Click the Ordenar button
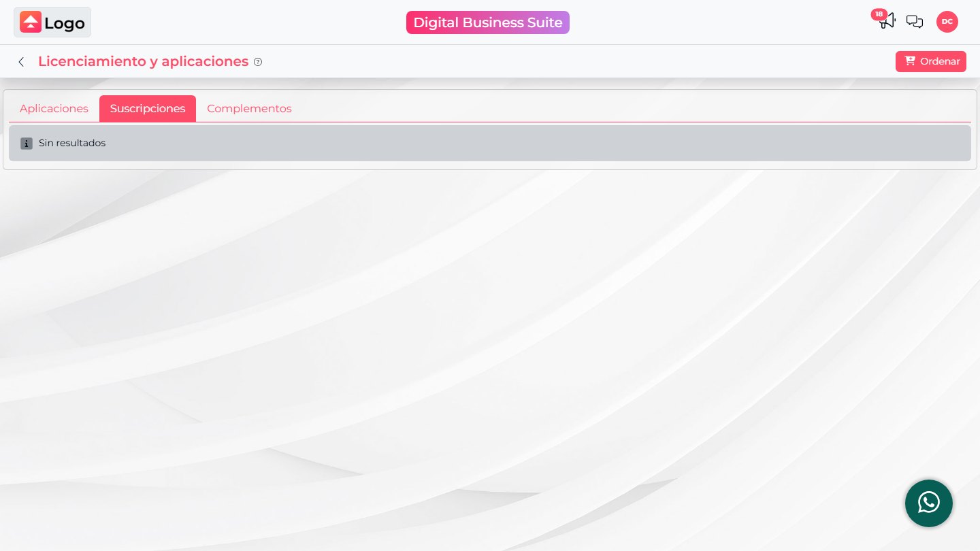The image size is (980, 551). [931, 61]
